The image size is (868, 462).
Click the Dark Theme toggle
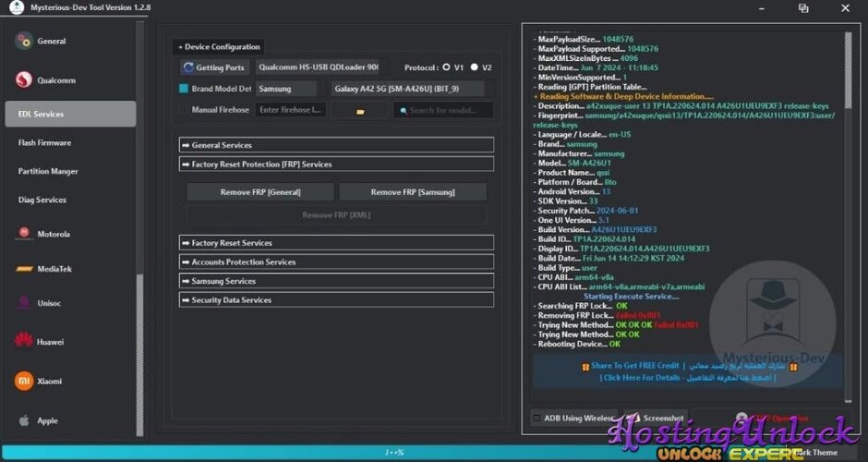coord(817,452)
